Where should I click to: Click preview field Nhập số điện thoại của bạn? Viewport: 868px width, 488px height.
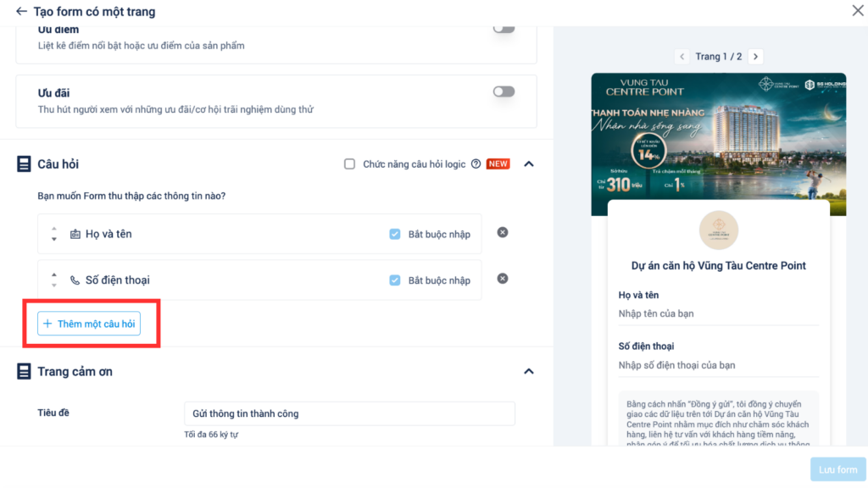[x=719, y=365]
